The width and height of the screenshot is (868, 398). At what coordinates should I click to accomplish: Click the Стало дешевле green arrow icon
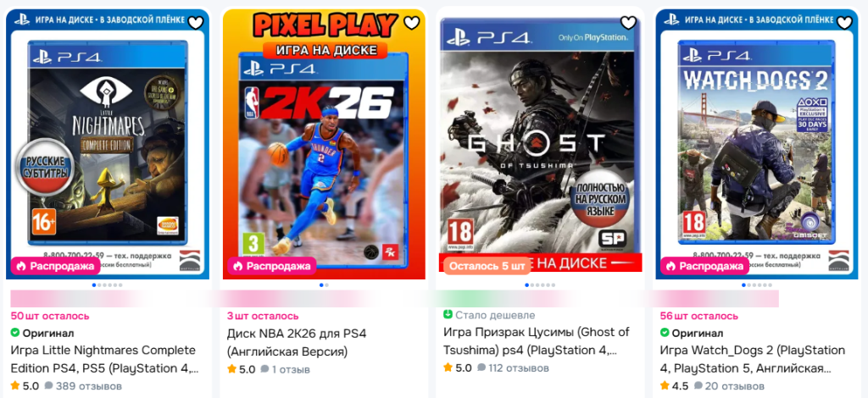tap(448, 314)
